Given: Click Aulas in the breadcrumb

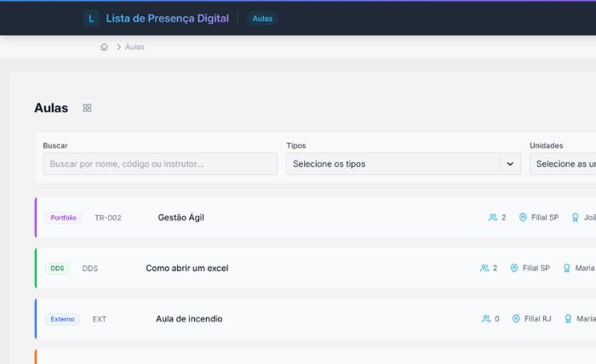Looking at the screenshot, I should [x=135, y=47].
